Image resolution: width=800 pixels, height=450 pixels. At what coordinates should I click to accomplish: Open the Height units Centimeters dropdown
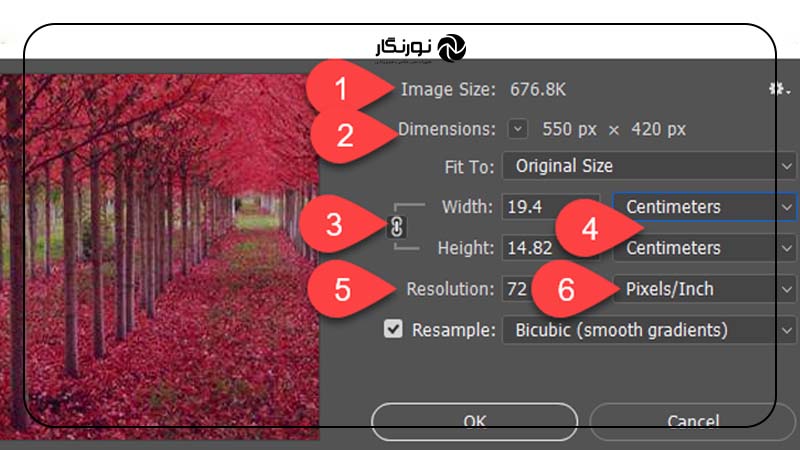pyautogui.click(x=704, y=248)
